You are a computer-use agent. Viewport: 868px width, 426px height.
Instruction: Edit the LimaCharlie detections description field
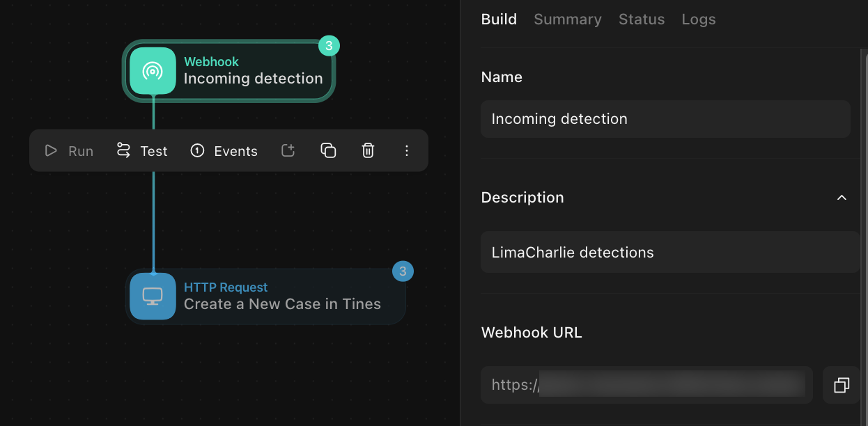pyautogui.click(x=669, y=253)
